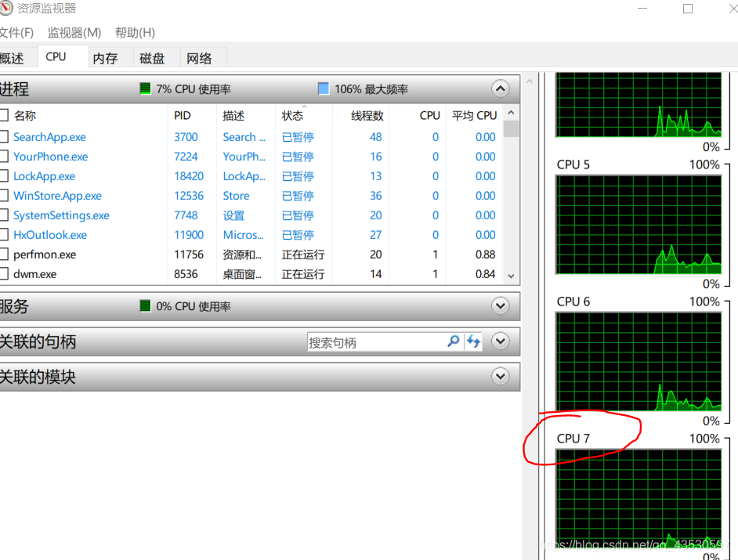Check the SystemSettings.exe process checkbox
738x560 pixels.
click(x=4, y=215)
